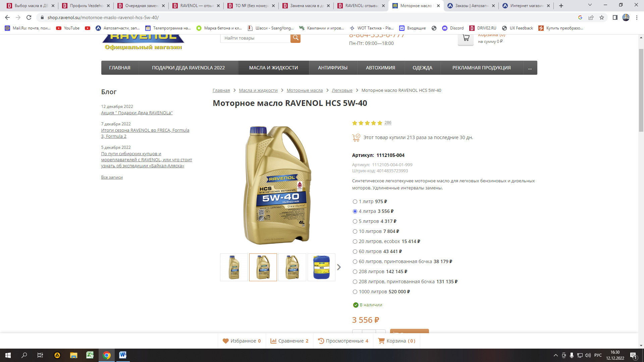The image size is (644, 362).
Task: Launch Excel from the Windows taskbar
Action: pyautogui.click(x=90, y=355)
